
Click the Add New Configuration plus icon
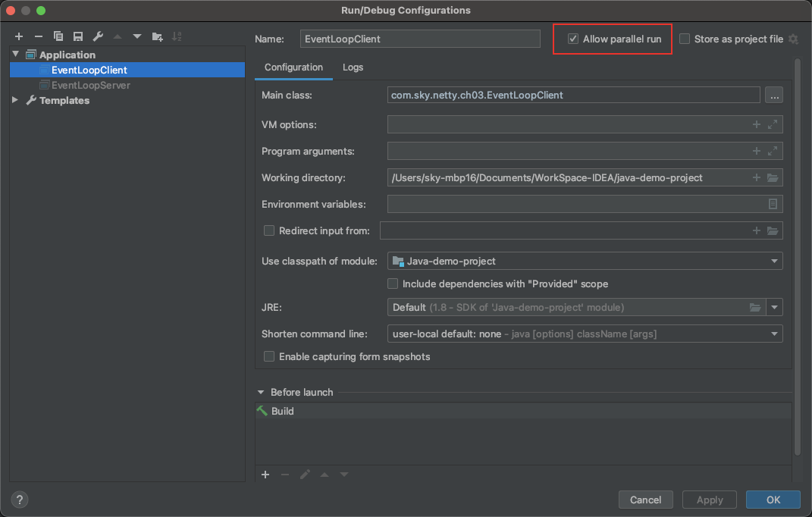click(x=19, y=36)
